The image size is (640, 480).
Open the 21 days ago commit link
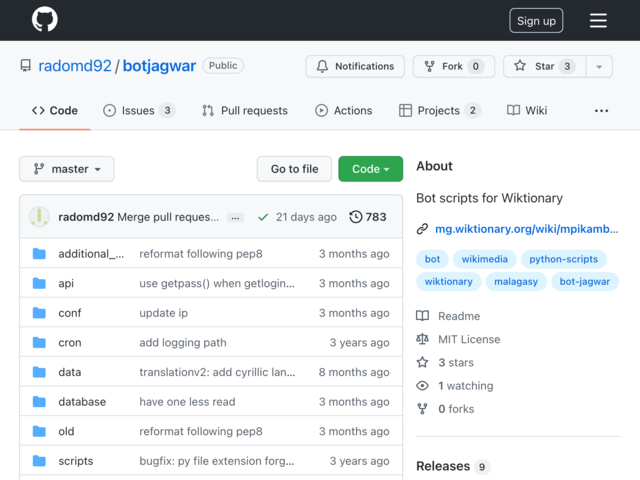[x=306, y=217]
